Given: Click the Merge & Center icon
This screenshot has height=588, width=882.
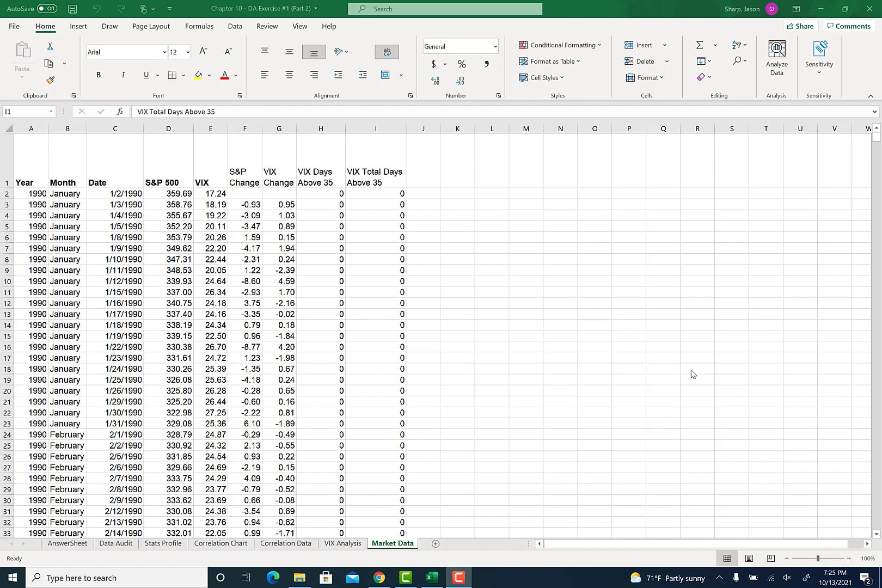Looking at the screenshot, I should point(385,75).
